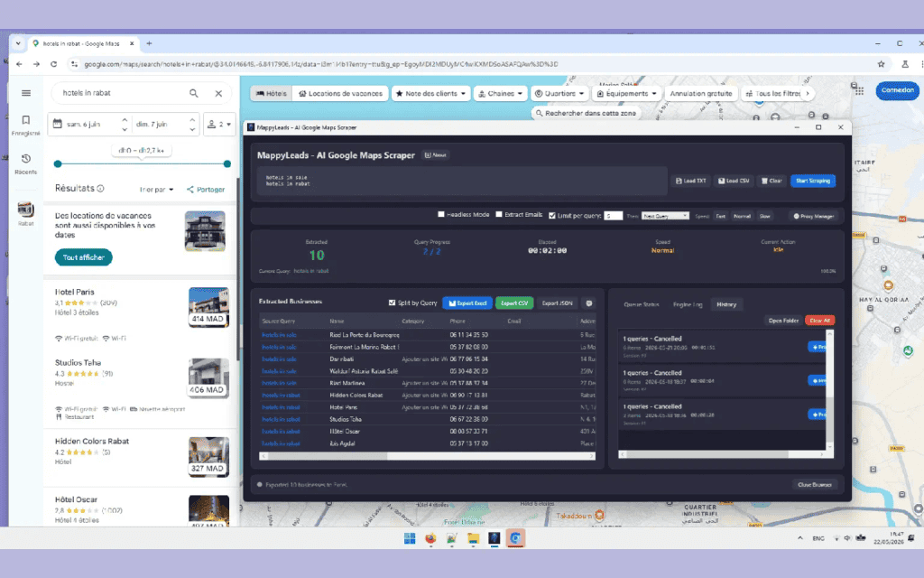Click the limit per query number field
924x578 pixels.
point(613,216)
